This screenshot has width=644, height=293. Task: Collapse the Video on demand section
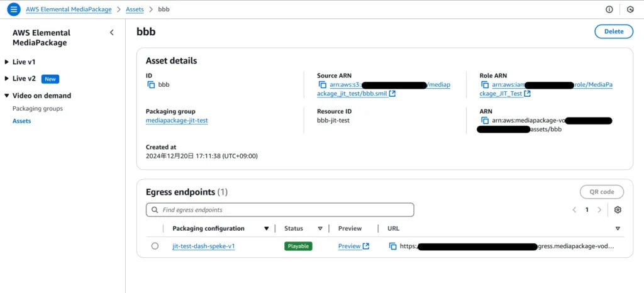tap(6, 96)
